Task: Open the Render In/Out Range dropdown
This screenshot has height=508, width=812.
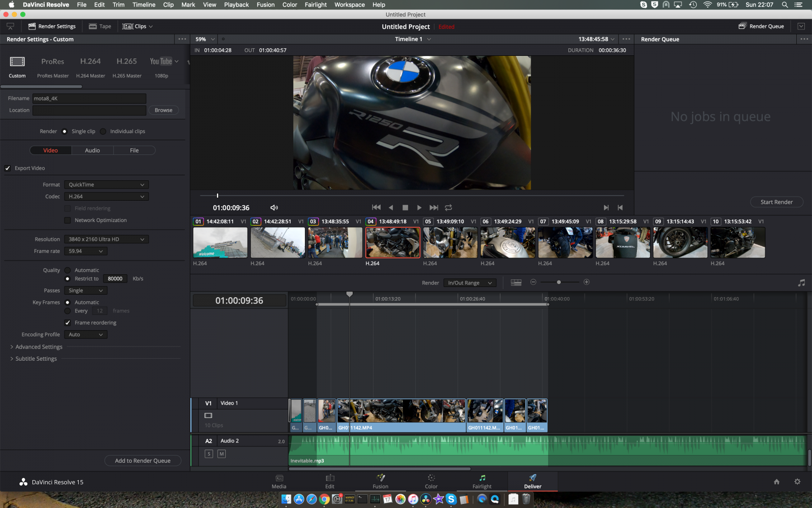Action: (x=470, y=283)
